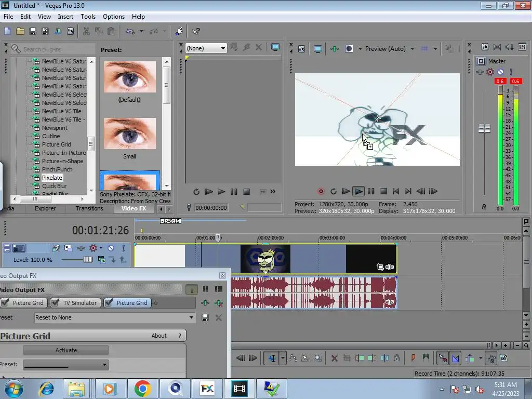The height and width of the screenshot is (399, 532).
Task: Click the Cut scissors icon in toolbar
Action: (87, 31)
